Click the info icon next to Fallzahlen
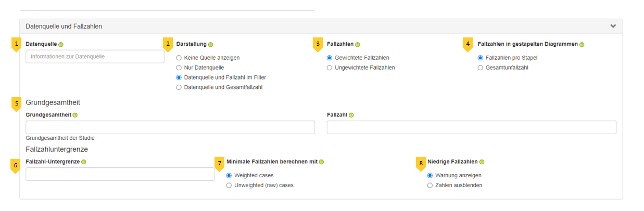 pyautogui.click(x=358, y=45)
